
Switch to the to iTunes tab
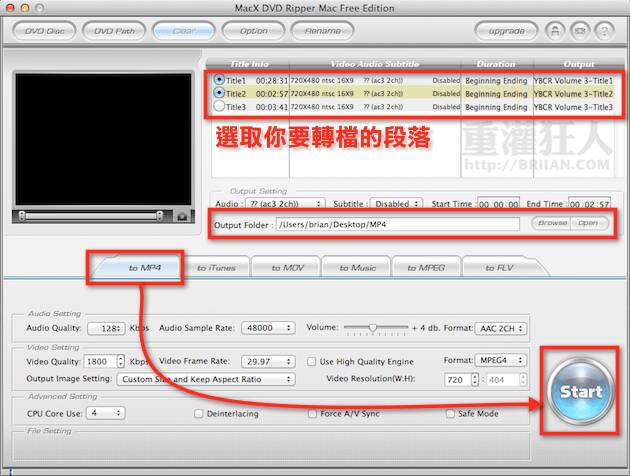[216, 268]
